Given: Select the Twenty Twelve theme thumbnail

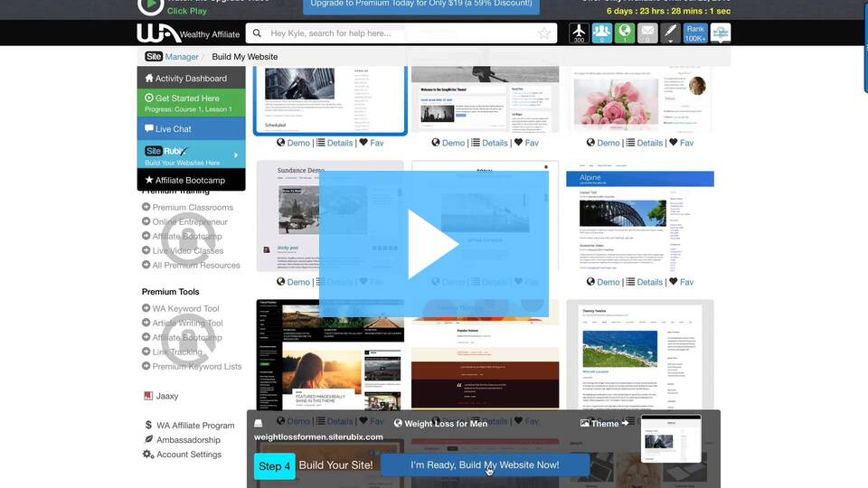Looking at the screenshot, I should click(640, 355).
